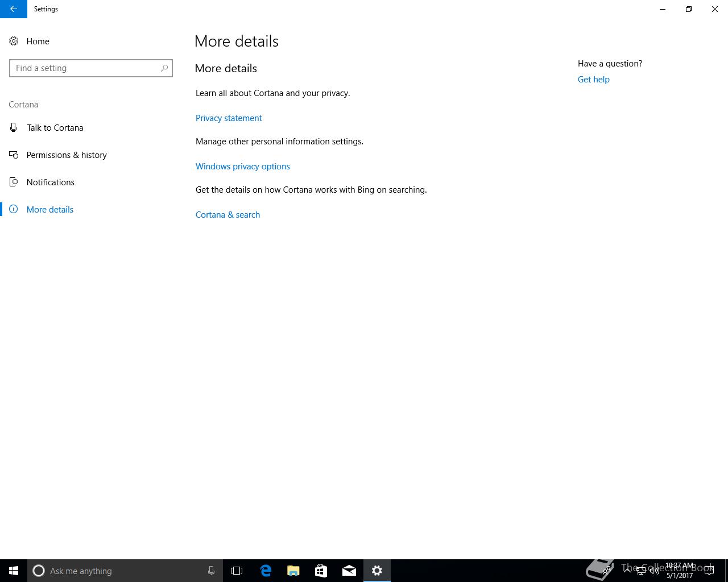The width and height of the screenshot is (728, 582).
Task: Open the Action Center notifications icon
Action: pyautogui.click(x=709, y=571)
